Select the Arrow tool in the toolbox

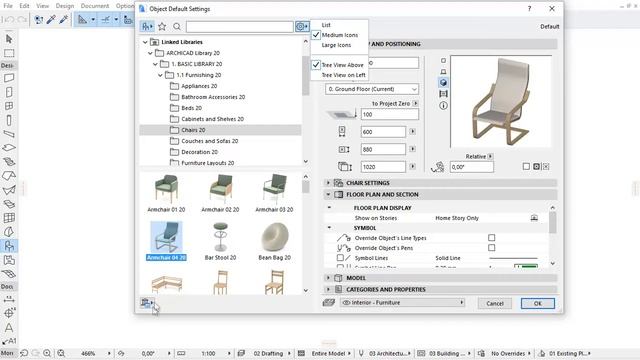coord(9,39)
